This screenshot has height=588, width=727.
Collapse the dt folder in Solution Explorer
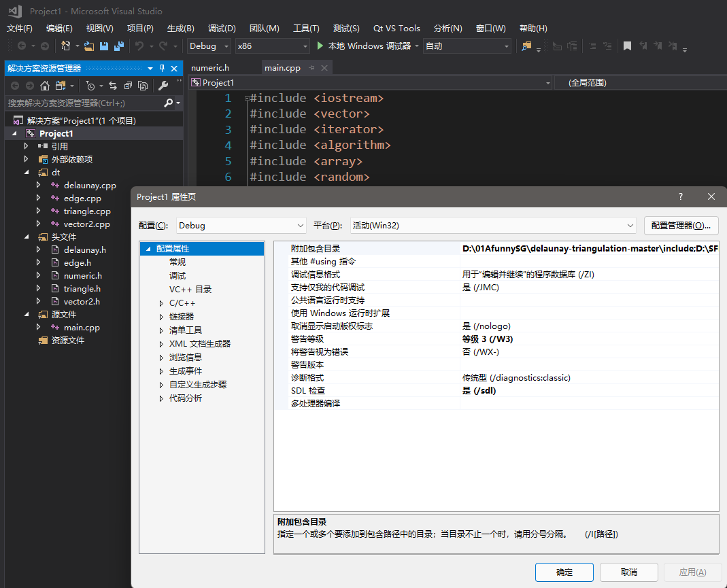[27, 173]
